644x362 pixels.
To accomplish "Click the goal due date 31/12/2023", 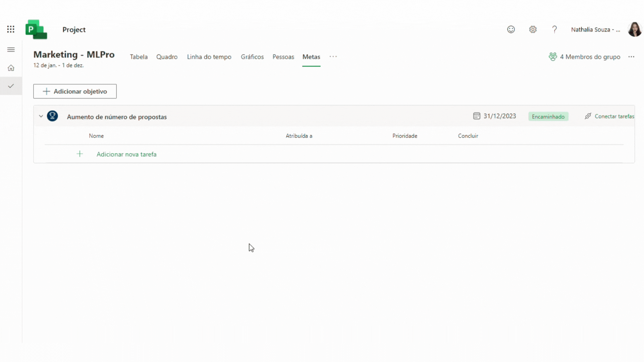I will [499, 116].
